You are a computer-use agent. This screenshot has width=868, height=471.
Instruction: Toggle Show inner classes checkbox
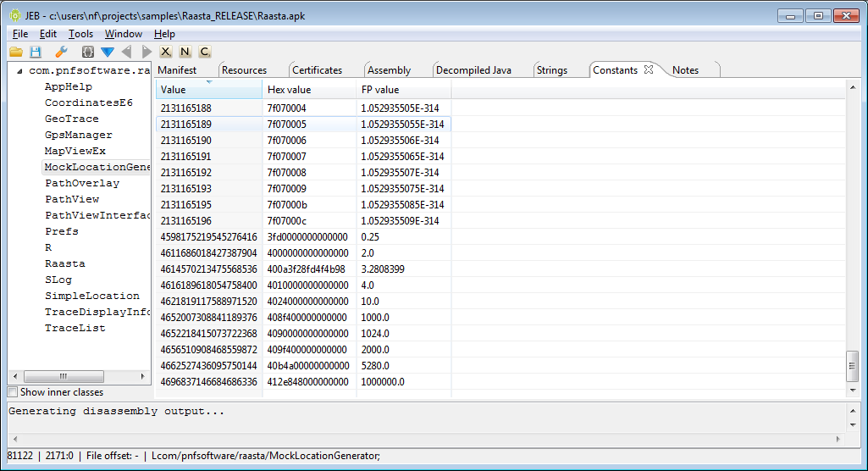click(12, 392)
